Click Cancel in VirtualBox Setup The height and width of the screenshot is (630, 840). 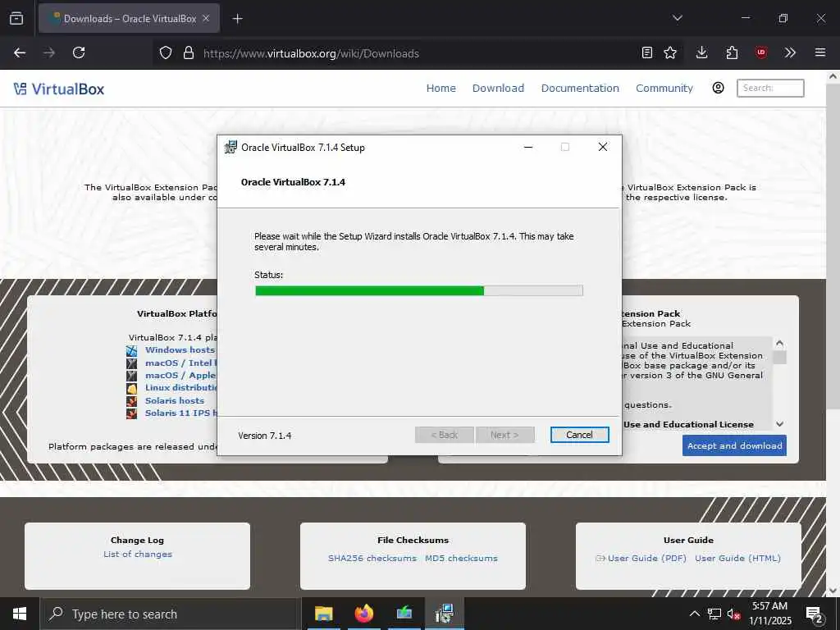click(x=580, y=435)
